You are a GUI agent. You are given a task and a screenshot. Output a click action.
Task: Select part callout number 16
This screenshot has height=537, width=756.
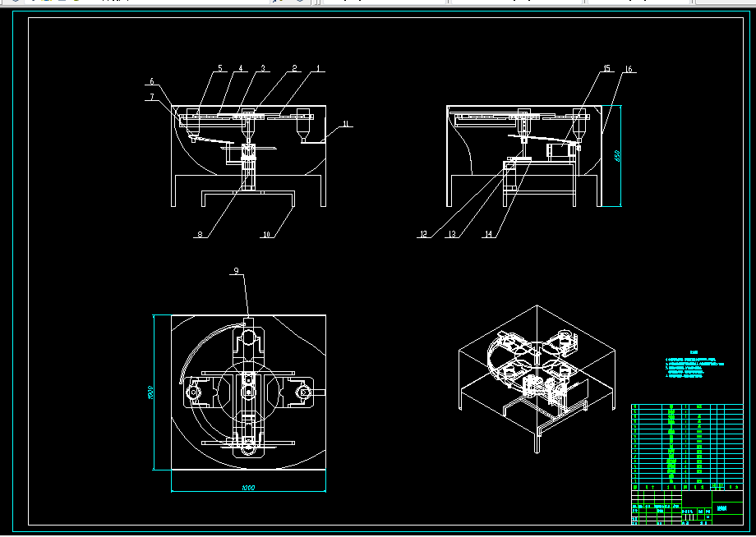(x=629, y=69)
